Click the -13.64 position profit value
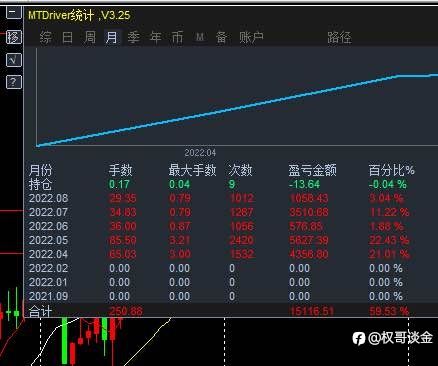The height and width of the screenshot is (366, 438). (304, 184)
